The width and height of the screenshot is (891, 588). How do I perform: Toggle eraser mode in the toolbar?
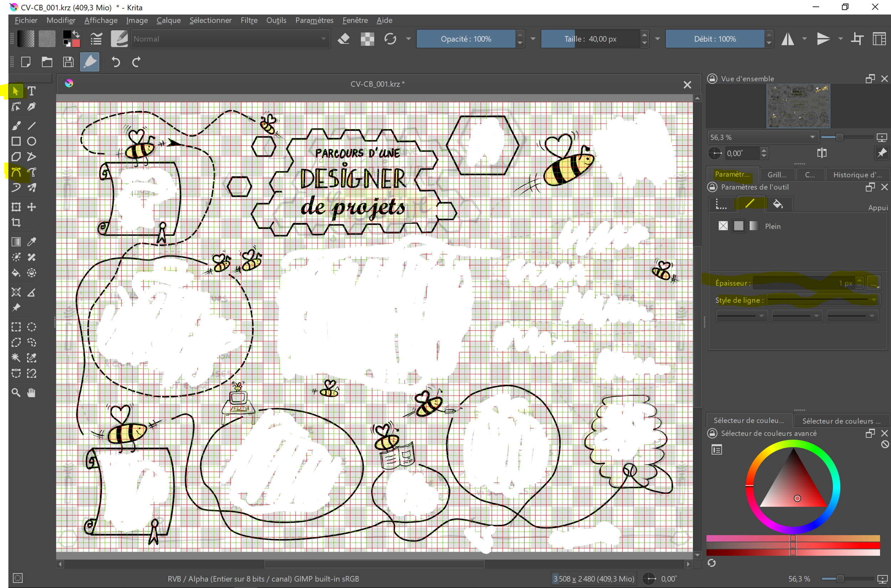[x=344, y=38]
